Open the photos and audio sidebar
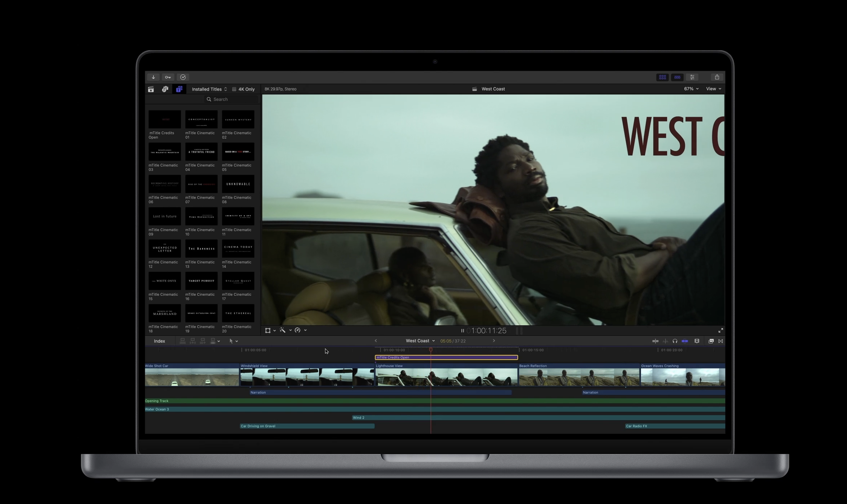This screenshot has width=847, height=504. (165, 89)
